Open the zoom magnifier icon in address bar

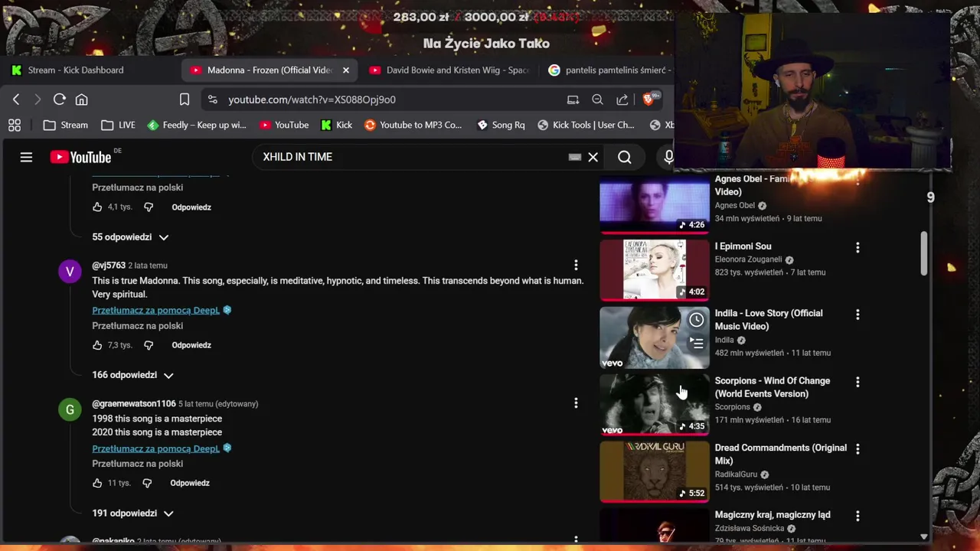coord(597,99)
